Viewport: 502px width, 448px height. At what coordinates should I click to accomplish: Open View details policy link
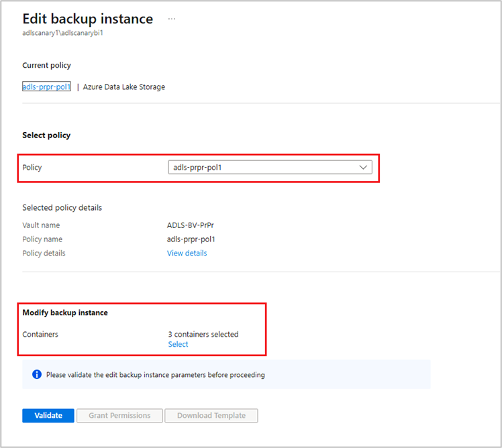coord(187,253)
